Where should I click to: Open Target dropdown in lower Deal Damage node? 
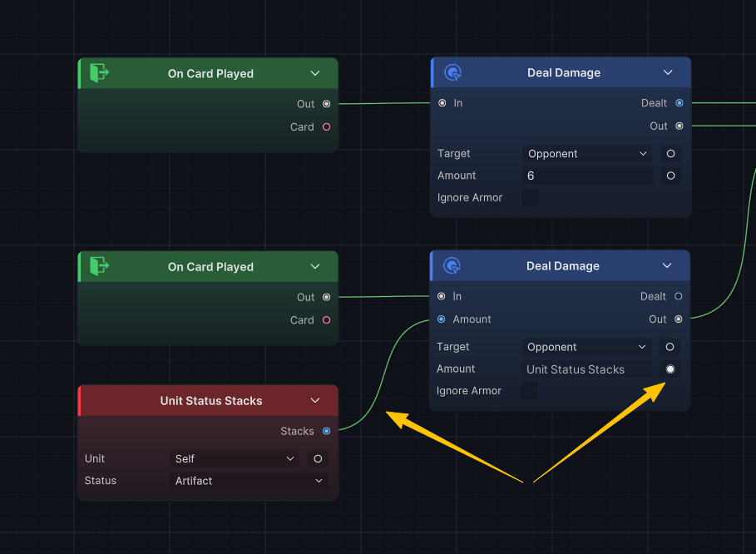click(x=586, y=347)
